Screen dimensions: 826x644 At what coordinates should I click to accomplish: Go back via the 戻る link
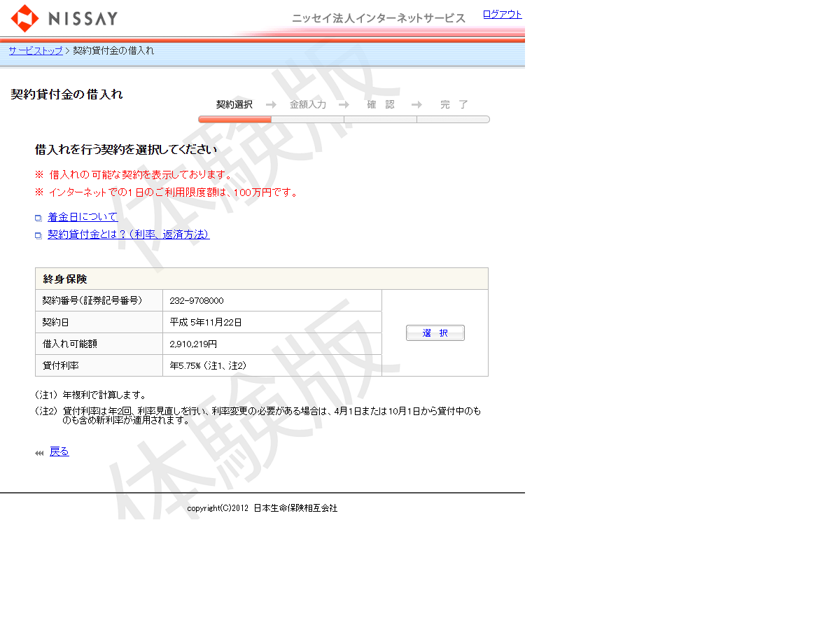[x=59, y=451]
